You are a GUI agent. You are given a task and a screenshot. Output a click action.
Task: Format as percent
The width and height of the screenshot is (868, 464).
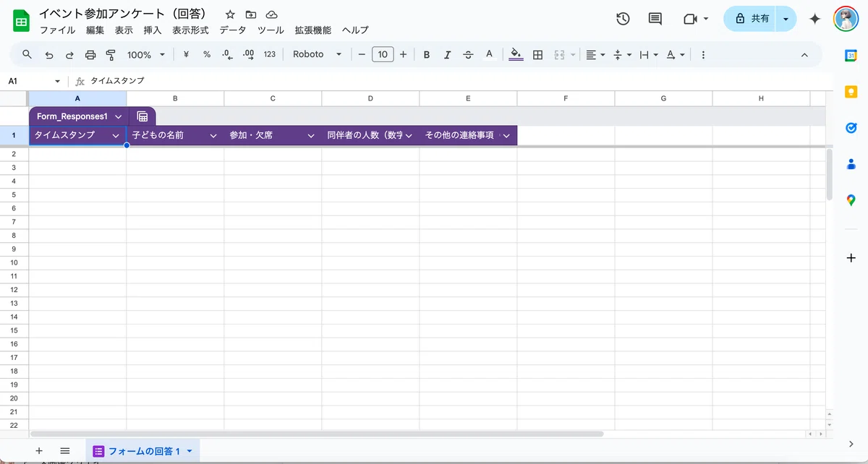207,54
